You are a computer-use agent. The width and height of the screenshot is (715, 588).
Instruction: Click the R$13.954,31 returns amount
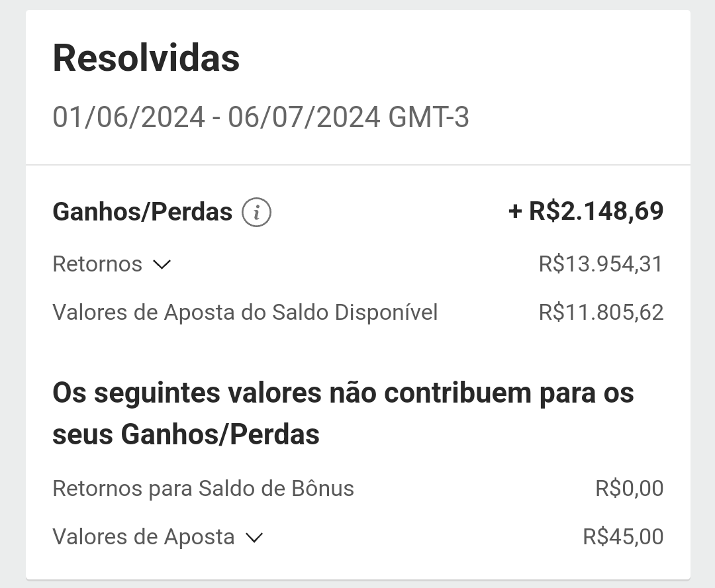601,264
